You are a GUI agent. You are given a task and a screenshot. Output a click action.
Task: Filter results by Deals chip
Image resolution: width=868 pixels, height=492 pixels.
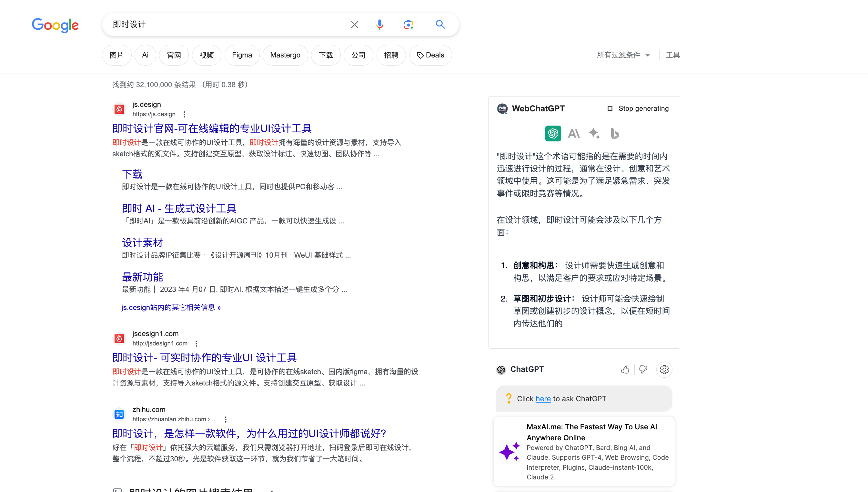(431, 55)
